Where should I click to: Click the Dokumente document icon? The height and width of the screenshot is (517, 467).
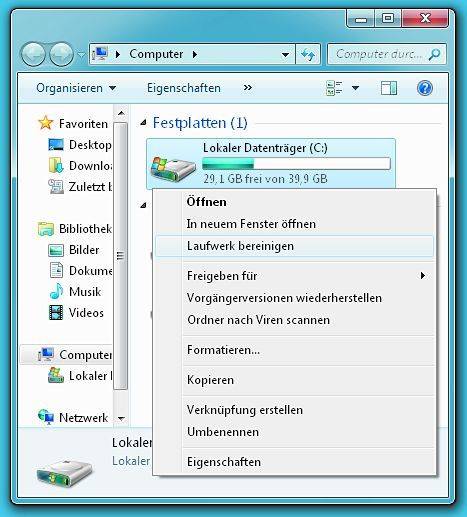56,270
